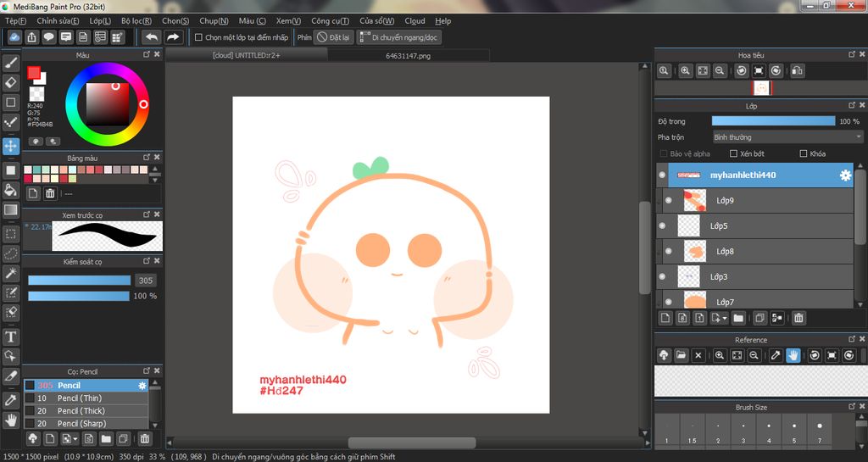Click the Undo arrow in toolbar

coord(151,37)
